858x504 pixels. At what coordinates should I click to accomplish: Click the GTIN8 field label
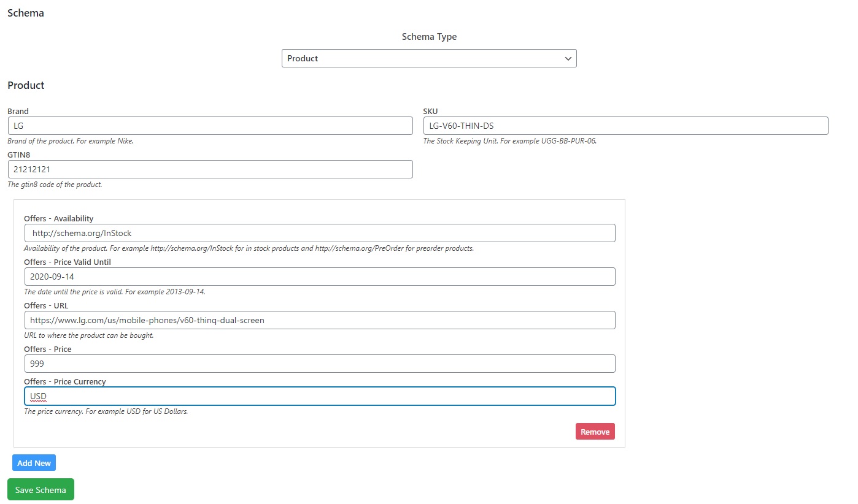[19, 155]
